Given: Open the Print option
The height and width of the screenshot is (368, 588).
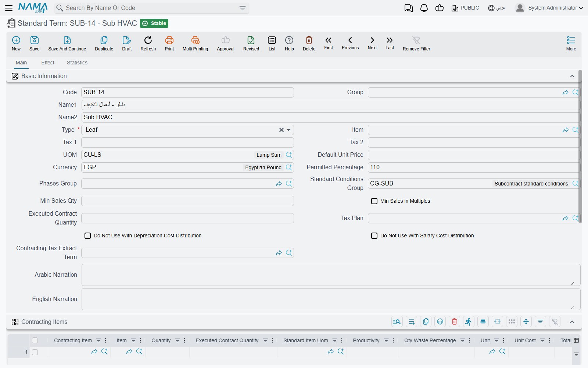Looking at the screenshot, I should (x=169, y=43).
